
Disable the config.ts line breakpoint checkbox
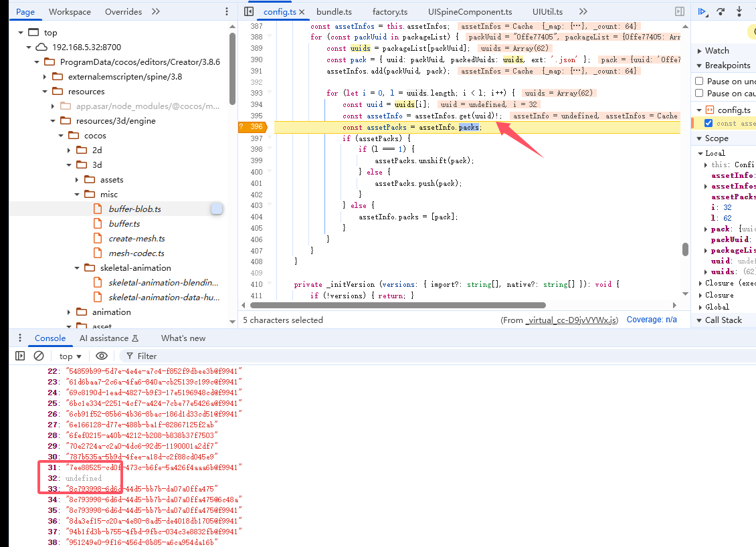pos(708,123)
